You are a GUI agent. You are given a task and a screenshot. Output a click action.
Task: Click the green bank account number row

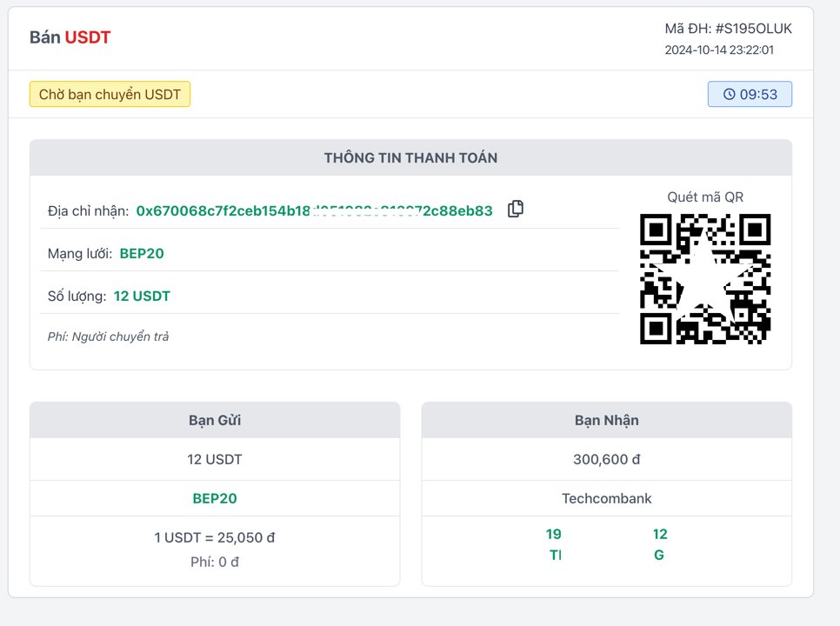(606, 534)
